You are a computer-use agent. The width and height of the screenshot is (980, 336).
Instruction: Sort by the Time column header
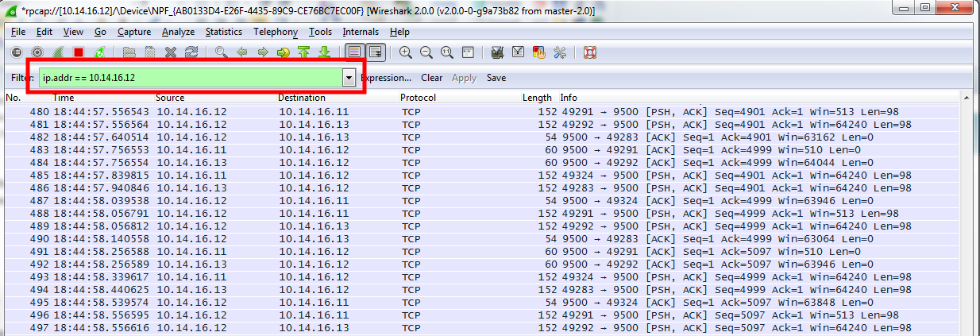103,98
